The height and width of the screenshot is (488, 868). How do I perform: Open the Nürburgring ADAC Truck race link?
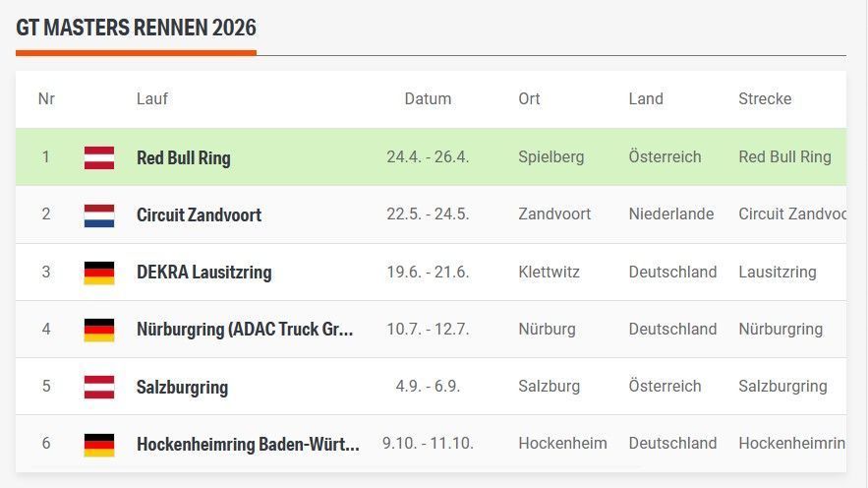[245, 329]
